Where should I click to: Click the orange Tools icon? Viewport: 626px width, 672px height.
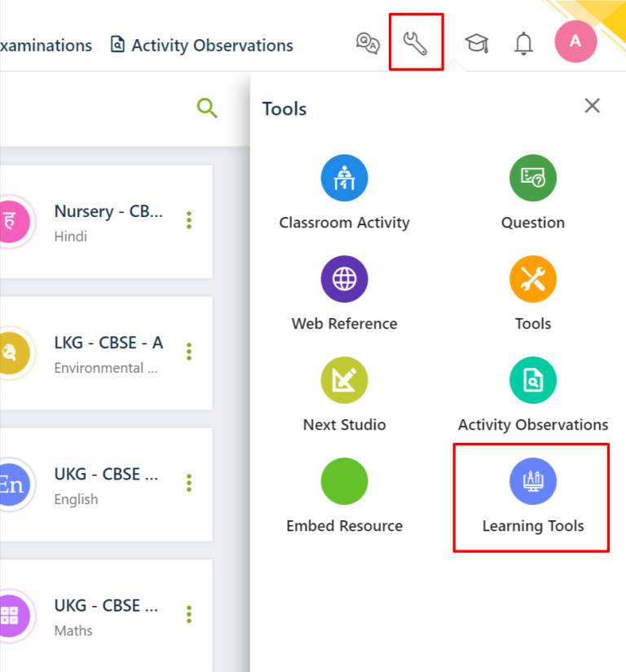tap(532, 278)
